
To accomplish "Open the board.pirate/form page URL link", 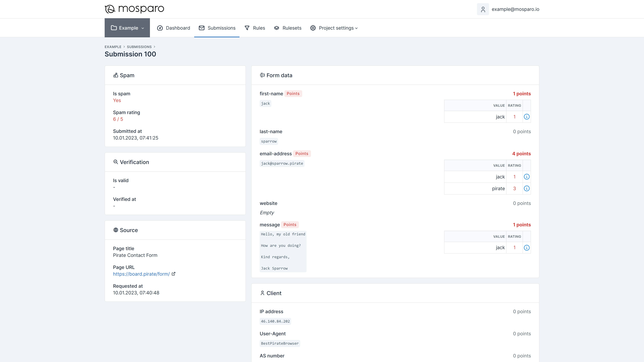I will (x=141, y=274).
